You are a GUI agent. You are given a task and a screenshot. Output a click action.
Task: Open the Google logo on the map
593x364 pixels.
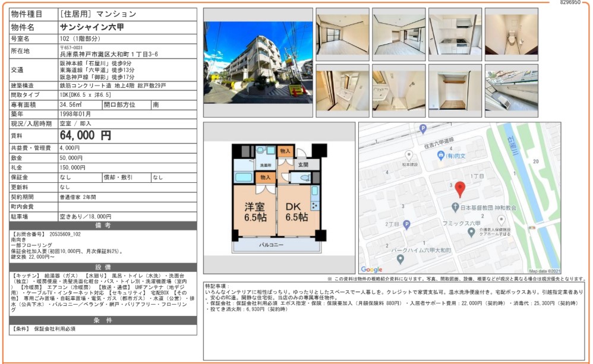coord(371,269)
